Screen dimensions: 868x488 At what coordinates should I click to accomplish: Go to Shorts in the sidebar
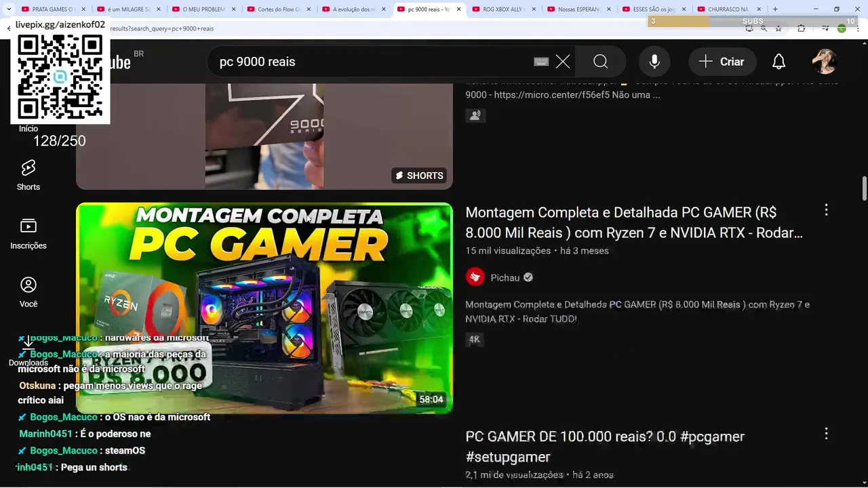point(28,176)
